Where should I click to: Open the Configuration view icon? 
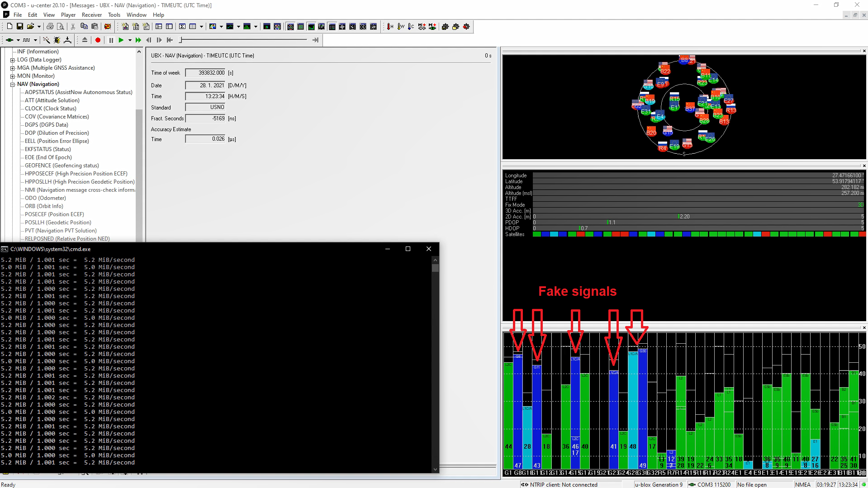[x=169, y=27]
